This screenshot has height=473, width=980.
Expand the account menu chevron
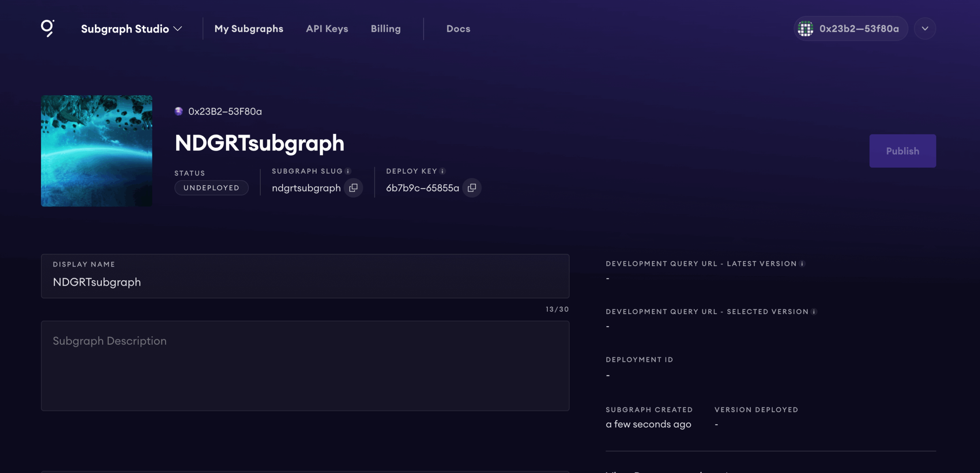coord(925,29)
